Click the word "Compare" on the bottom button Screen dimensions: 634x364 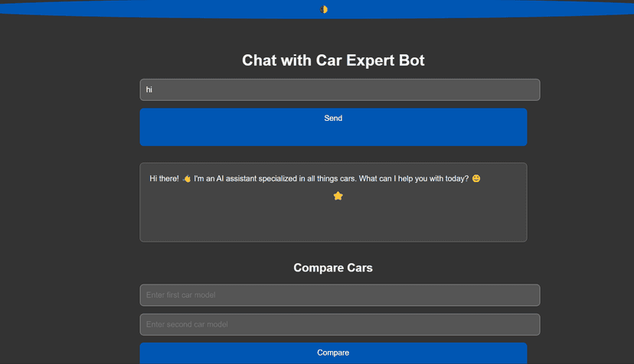pos(333,353)
